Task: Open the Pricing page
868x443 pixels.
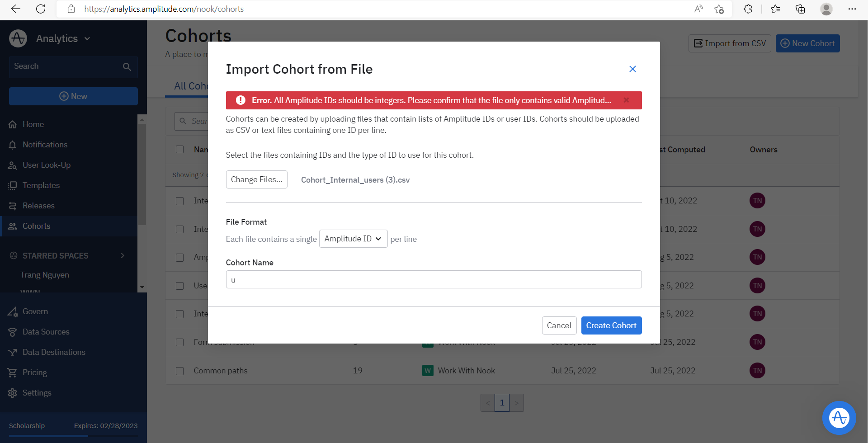Action: pos(35,372)
